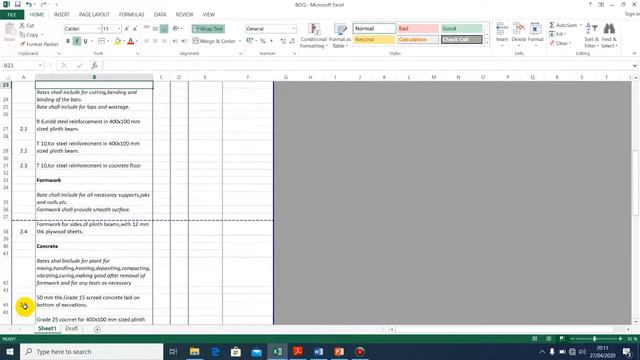This screenshot has height=360, width=640.
Task: Switch to the REVIEW tab
Action: pyautogui.click(x=184, y=15)
